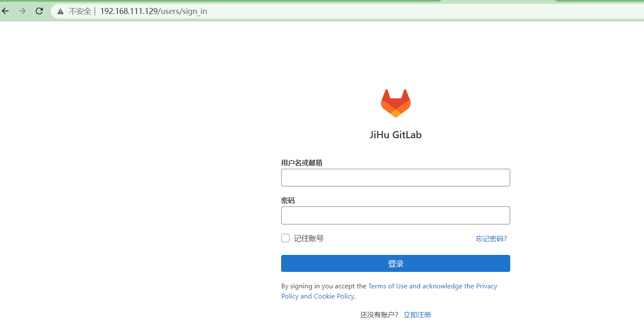Screen dimensions: 644x334
Task: Open the 忘记密码? link
Action: tap(491, 239)
